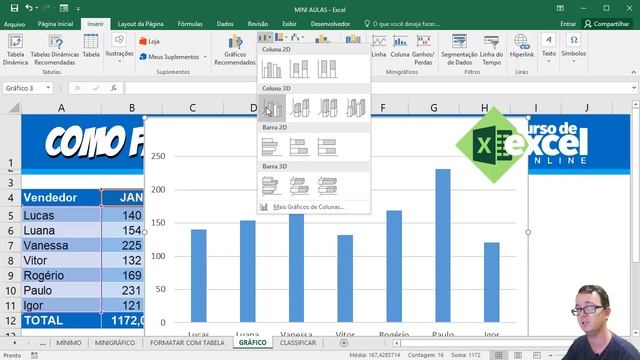Image resolution: width=640 pixels, height=360 pixels.
Task: Switch to Page Layout view in status bar
Action: (x=518, y=356)
